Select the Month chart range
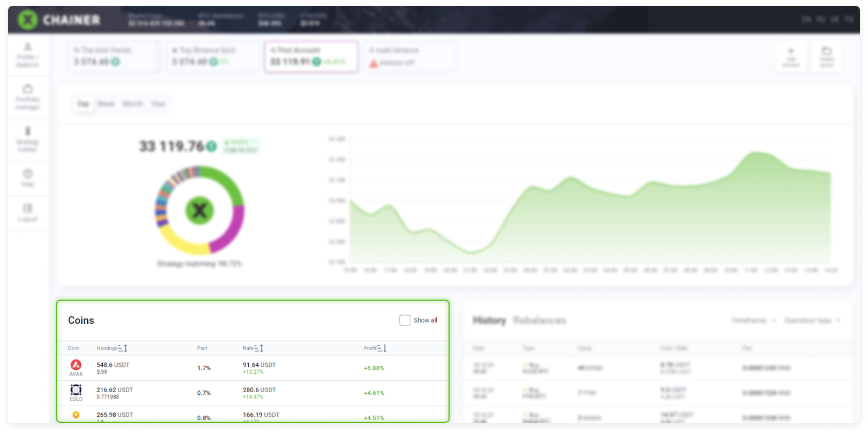Screen dimensions: 868x433 click(x=132, y=103)
